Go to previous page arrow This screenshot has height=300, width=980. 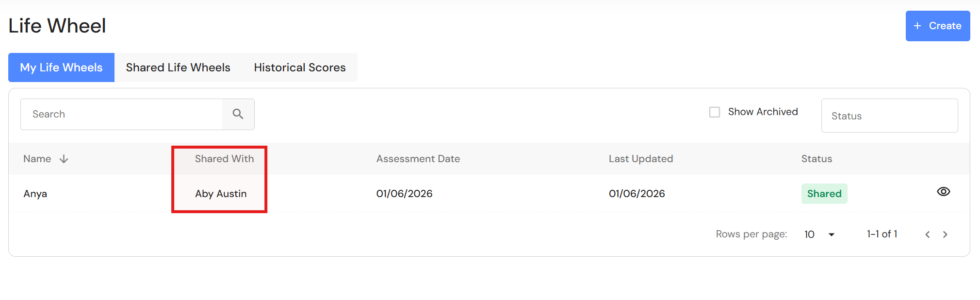927,234
